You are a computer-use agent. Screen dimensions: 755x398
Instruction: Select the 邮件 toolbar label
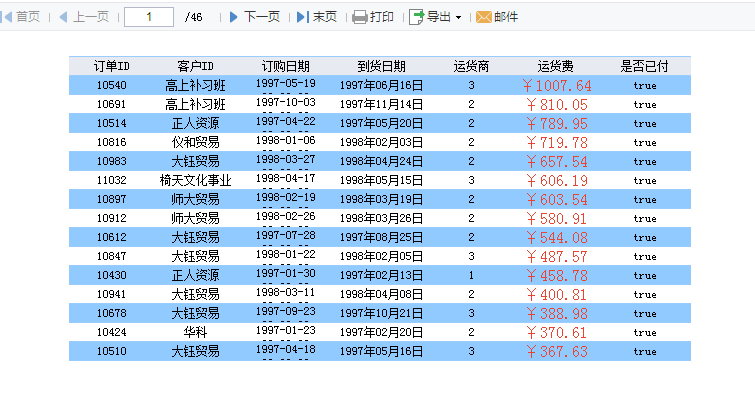[506, 17]
